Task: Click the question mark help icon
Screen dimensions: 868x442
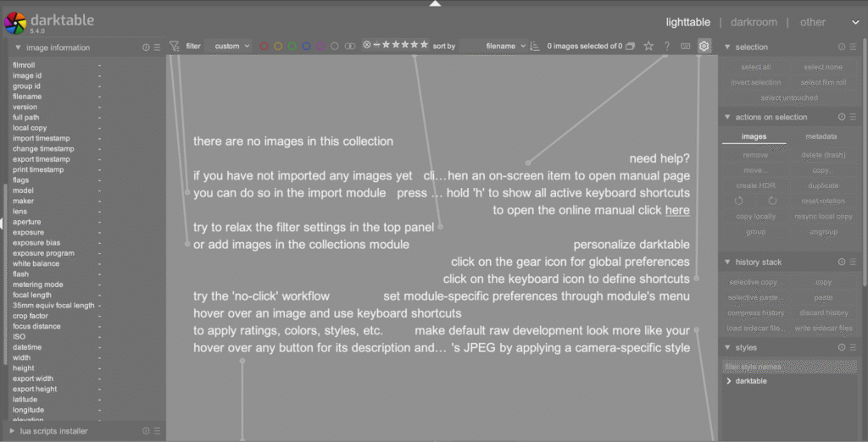Action: coord(667,47)
